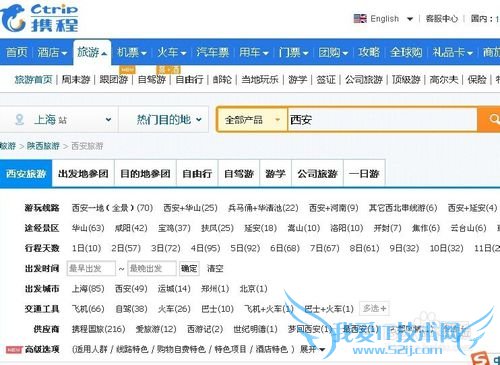
Task: Click the location pin icon beside 上海
Action: point(19,119)
